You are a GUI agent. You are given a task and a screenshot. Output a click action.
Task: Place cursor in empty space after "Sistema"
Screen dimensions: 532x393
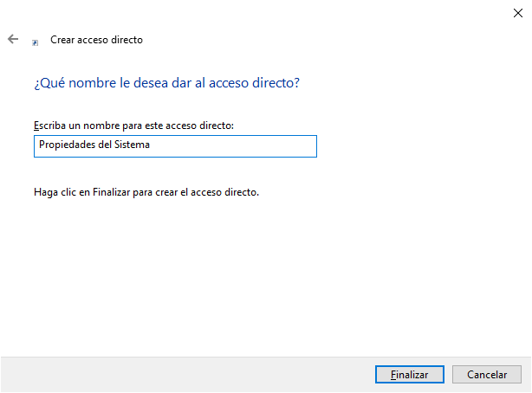point(234,146)
